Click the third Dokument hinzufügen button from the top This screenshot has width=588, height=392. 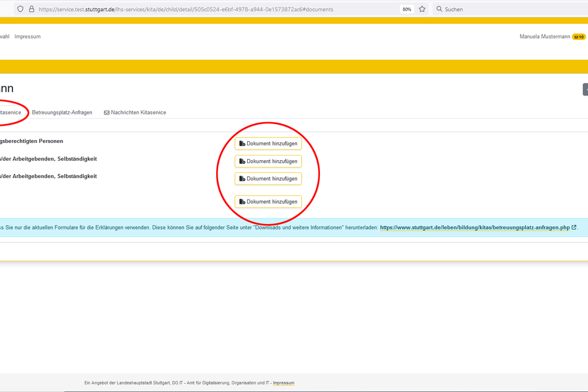pos(268,179)
